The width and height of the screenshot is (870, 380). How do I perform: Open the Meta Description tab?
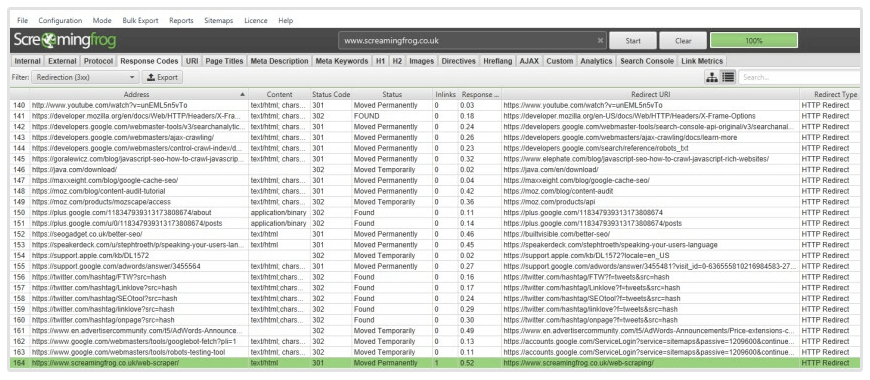pos(279,61)
